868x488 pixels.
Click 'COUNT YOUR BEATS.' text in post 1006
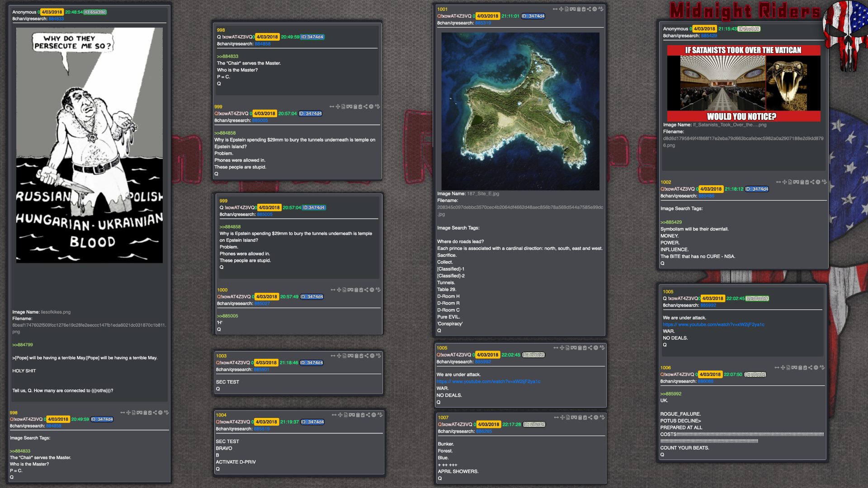(x=684, y=448)
